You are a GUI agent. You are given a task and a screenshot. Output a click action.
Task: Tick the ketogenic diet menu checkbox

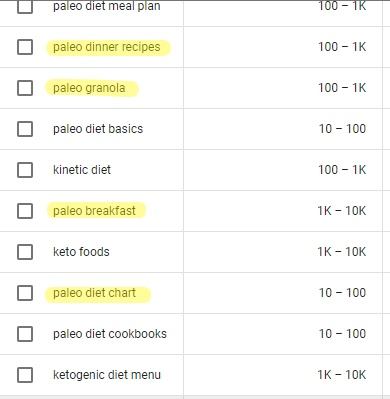(25, 375)
